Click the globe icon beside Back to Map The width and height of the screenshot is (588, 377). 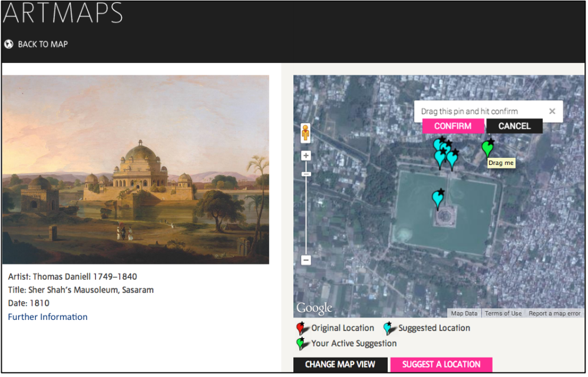tap(9, 44)
